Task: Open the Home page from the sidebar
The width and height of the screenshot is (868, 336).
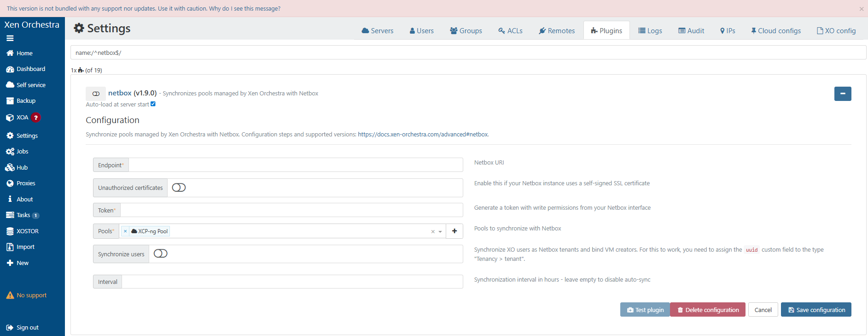Action: point(19,53)
